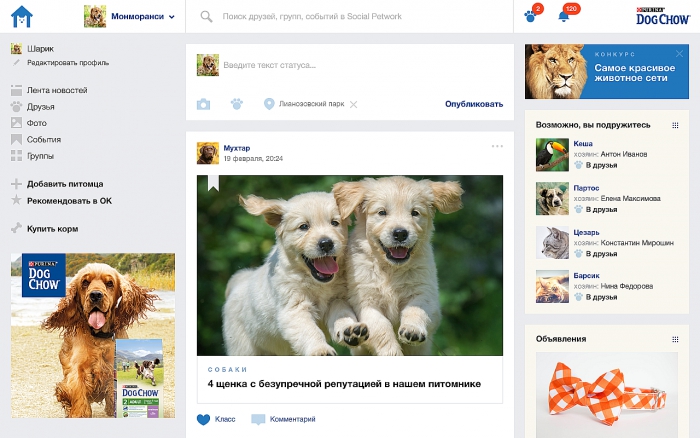Click the bookmark flag icon next to События

[17, 140]
